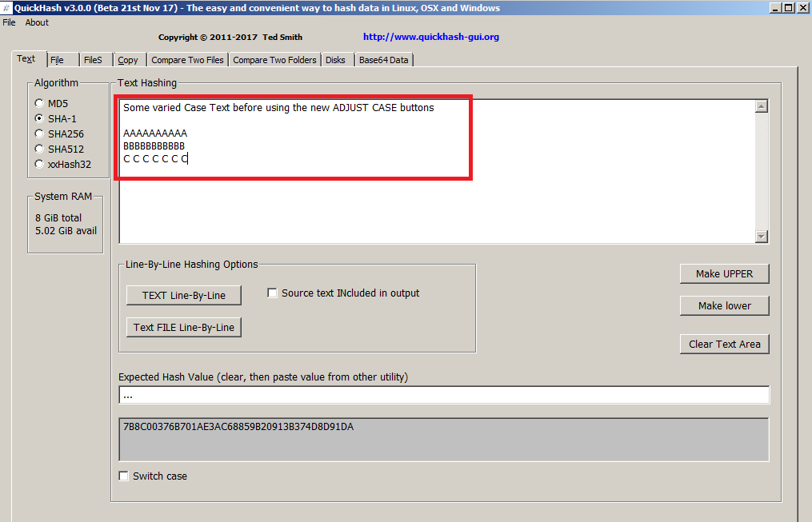Screen dimensions: 812x522
Task: Click the Expected Hash Value input field
Action: [x=444, y=395]
